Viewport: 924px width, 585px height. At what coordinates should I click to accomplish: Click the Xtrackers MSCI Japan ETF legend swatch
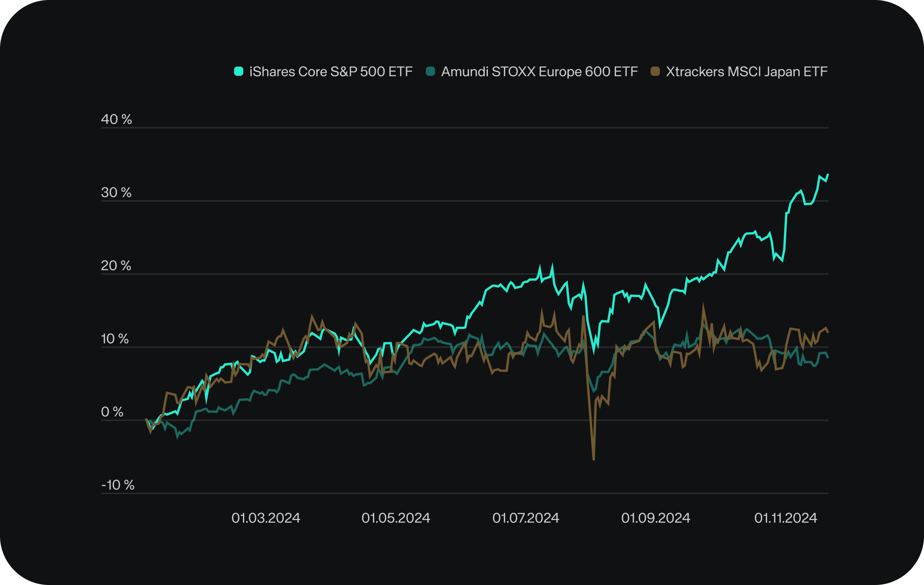(655, 71)
